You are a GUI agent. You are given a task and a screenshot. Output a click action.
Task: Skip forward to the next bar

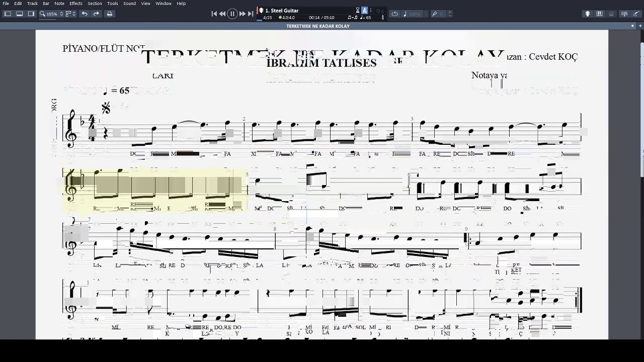point(243,14)
